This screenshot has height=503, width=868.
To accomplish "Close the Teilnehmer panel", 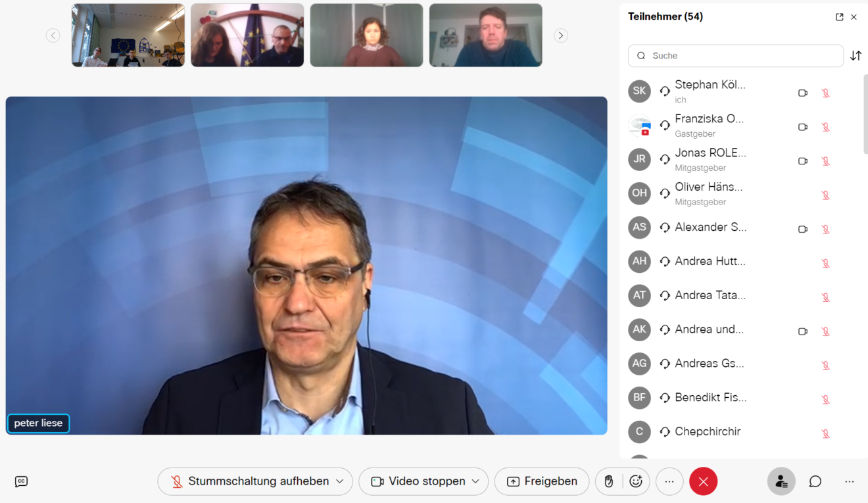I will [x=854, y=17].
